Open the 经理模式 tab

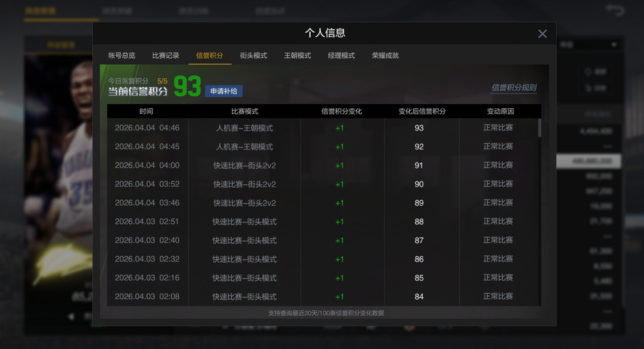(x=341, y=55)
